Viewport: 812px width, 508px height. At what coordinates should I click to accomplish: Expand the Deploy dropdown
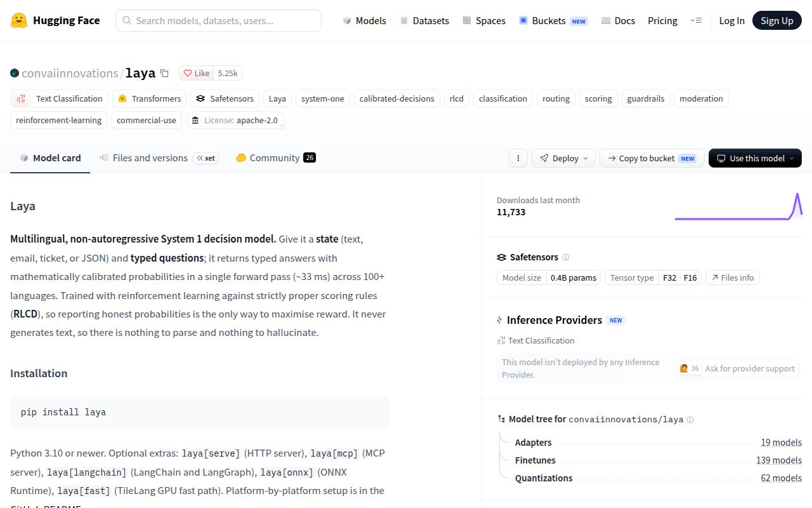564,158
